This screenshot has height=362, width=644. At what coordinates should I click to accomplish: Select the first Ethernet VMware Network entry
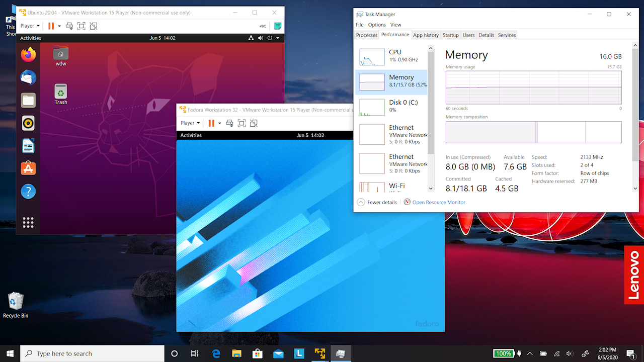[391, 134]
